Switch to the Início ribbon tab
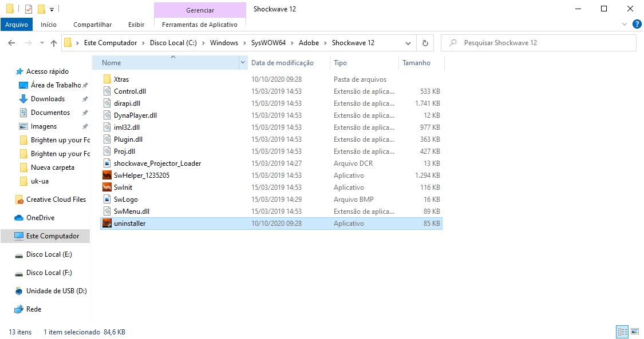The width and height of the screenshot is (644, 339). pyautogui.click(x=49, y=25)
